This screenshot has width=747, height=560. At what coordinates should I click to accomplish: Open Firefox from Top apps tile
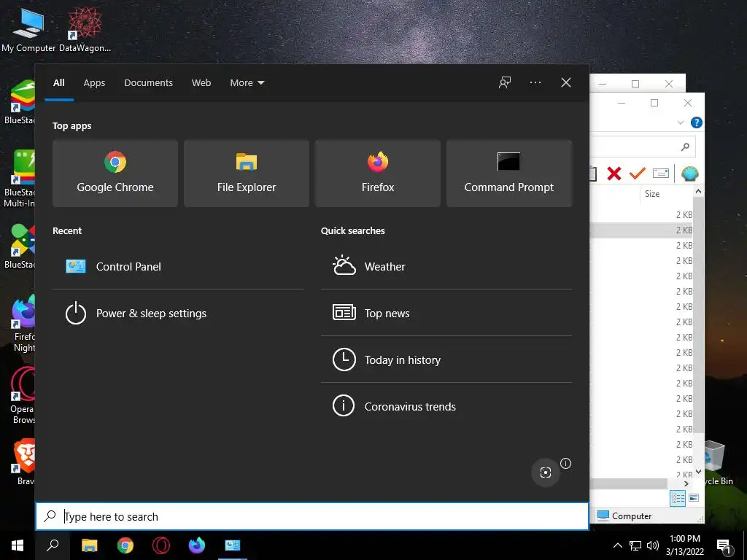click(378, 174)
